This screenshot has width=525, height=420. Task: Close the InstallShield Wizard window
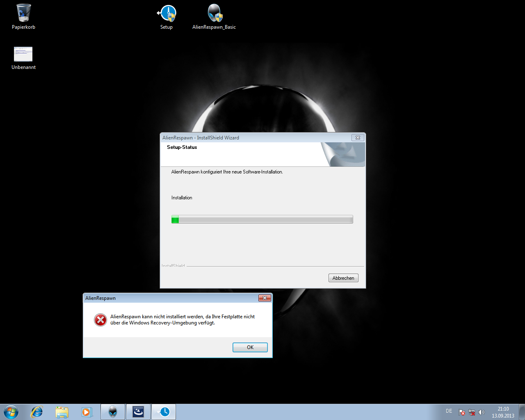[x=358, y=138]
